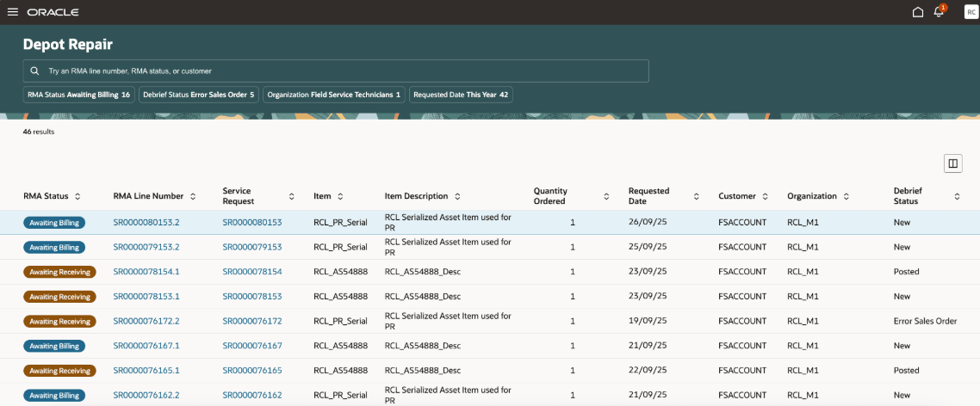Go to the Home page icon
The image size is (980, 406).
click(918, 12)
